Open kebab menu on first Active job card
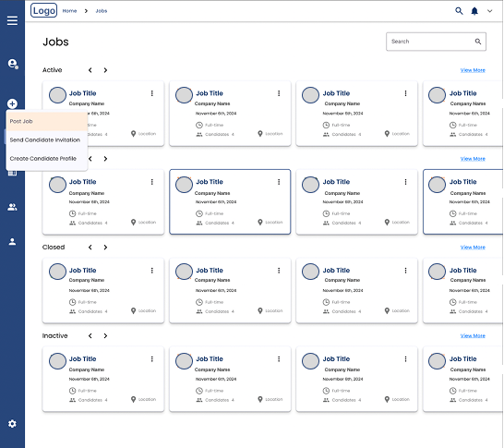 [x=152, y=93]
